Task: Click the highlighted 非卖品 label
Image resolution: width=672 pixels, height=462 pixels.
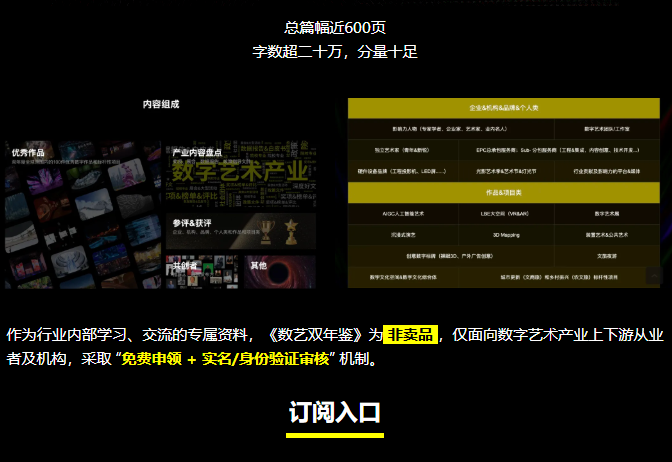Action: click(x=410, y=335)
